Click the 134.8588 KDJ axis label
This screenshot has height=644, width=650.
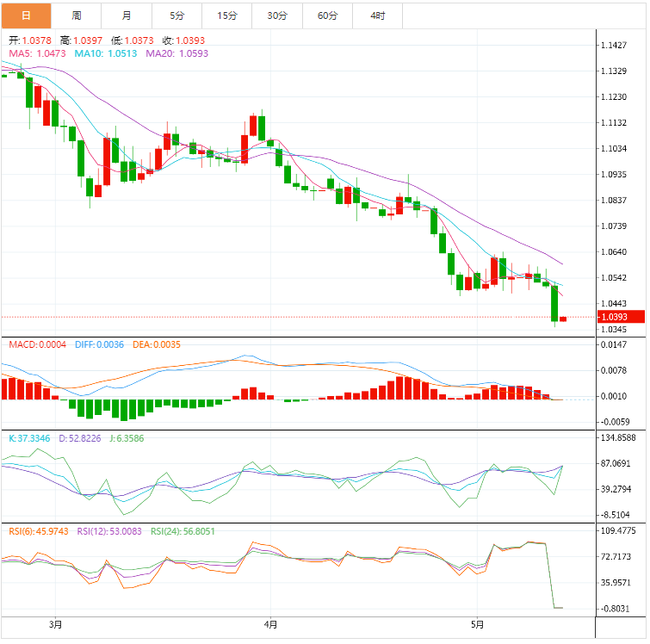coord(618,437)
